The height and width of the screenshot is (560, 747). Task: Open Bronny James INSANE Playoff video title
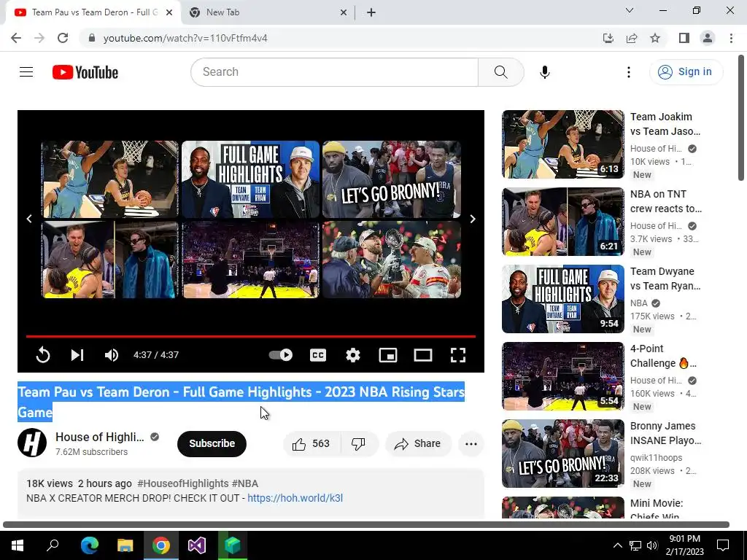pos(665,433)
